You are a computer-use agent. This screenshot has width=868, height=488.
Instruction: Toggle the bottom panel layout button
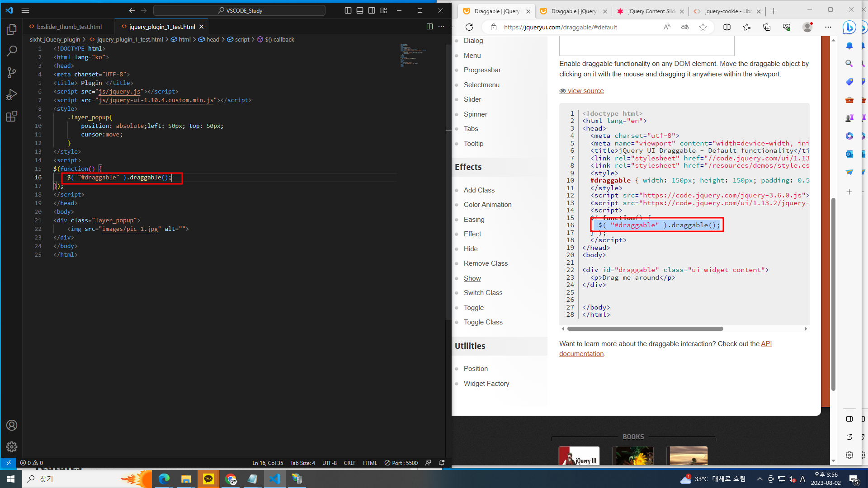[360, 10]
